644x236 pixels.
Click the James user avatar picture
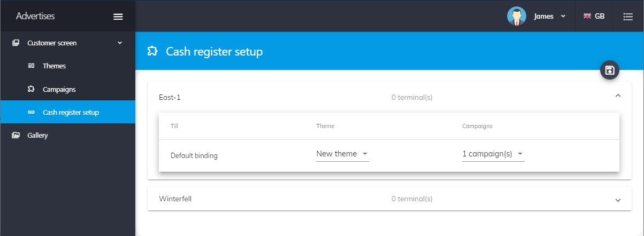coord(516,16)
